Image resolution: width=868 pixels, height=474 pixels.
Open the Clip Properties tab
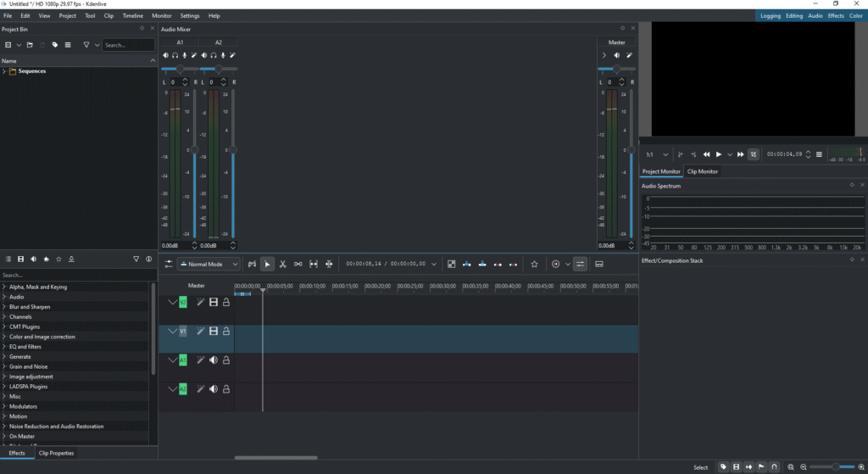pyautogui.click(x=56, y=454)
